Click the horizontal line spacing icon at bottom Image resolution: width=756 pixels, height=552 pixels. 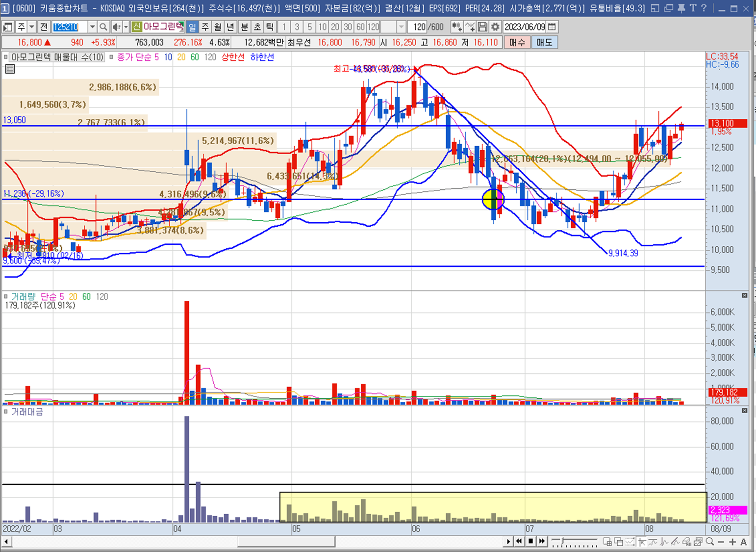[630, 542]
